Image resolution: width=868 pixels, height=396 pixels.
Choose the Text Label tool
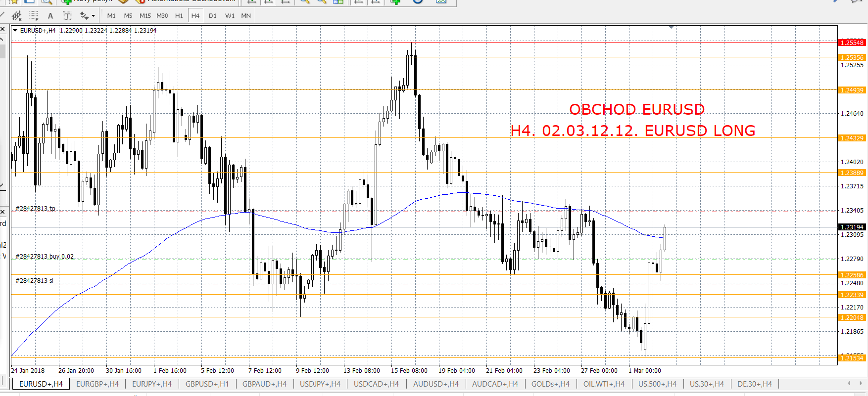(x=67, y=16)
